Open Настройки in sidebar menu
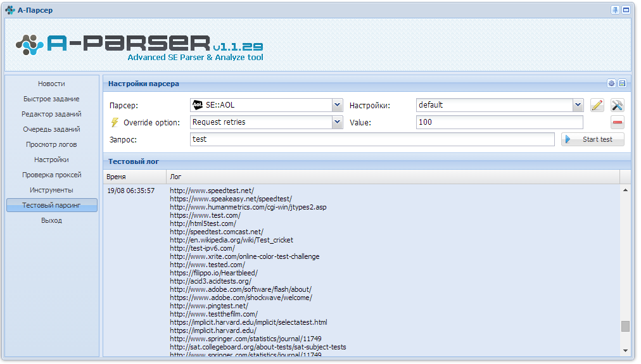This screenshot has width=641, height=364. 51,160
